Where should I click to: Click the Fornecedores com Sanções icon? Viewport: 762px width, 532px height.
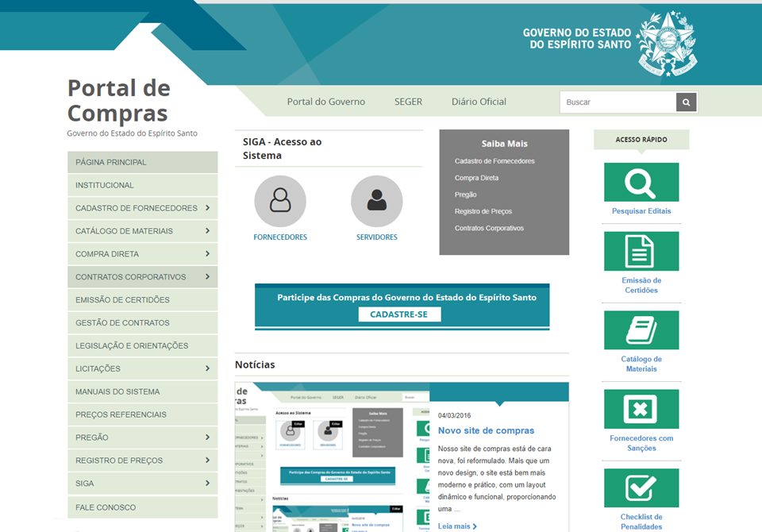(641, 409)
